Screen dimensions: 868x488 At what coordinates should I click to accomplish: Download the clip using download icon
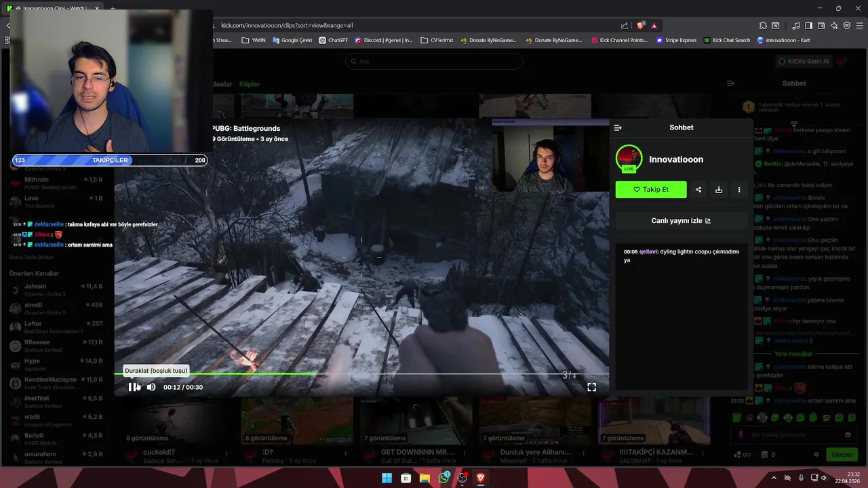[719, 190]
